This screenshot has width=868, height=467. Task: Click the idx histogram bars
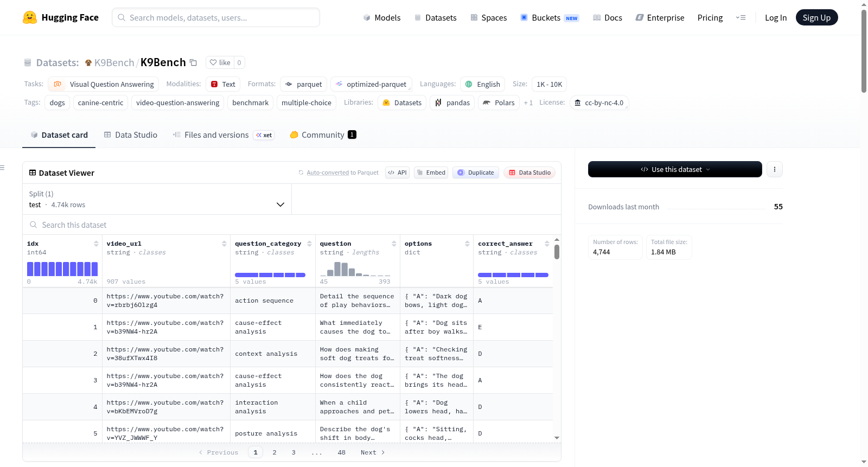click(62, 269)
